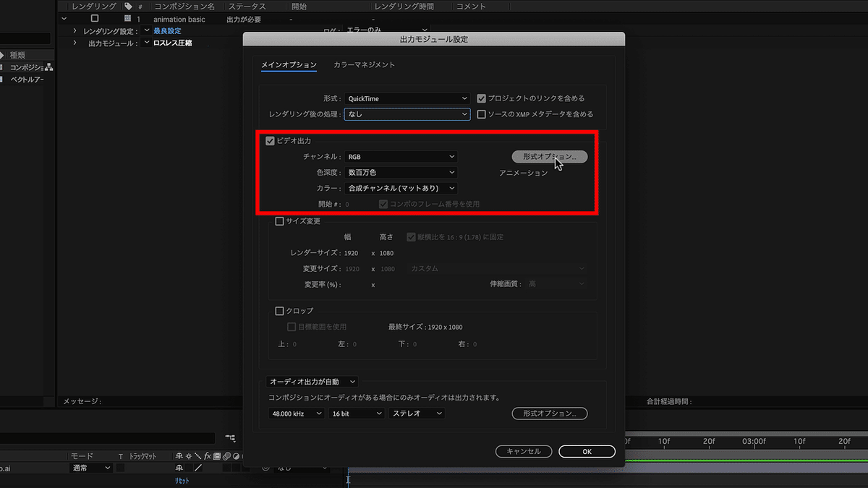Open the preset arrow next to ロスレス圧縮
Screen dimensions: 868x488
point(147,43)
